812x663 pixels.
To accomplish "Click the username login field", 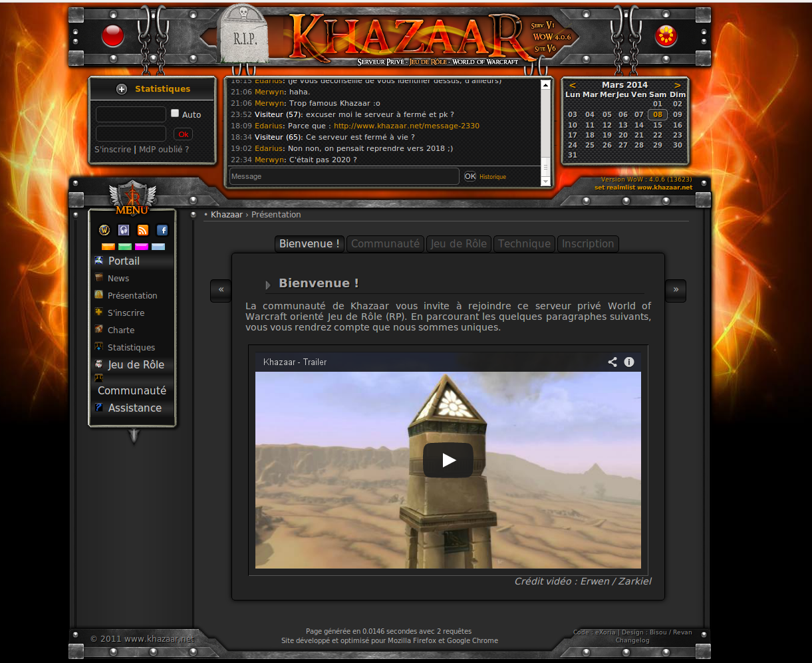I will [x=131, y=114].
